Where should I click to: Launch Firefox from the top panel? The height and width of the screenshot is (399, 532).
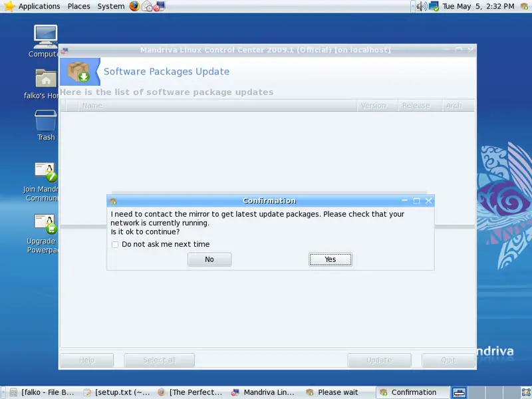134,6
